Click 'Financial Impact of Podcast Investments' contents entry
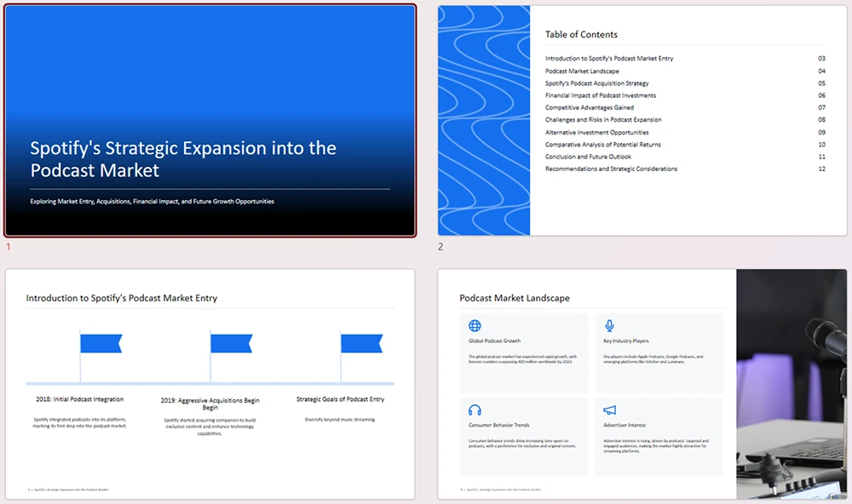Viewport: 852px width, 504px height. pos(601,95)
